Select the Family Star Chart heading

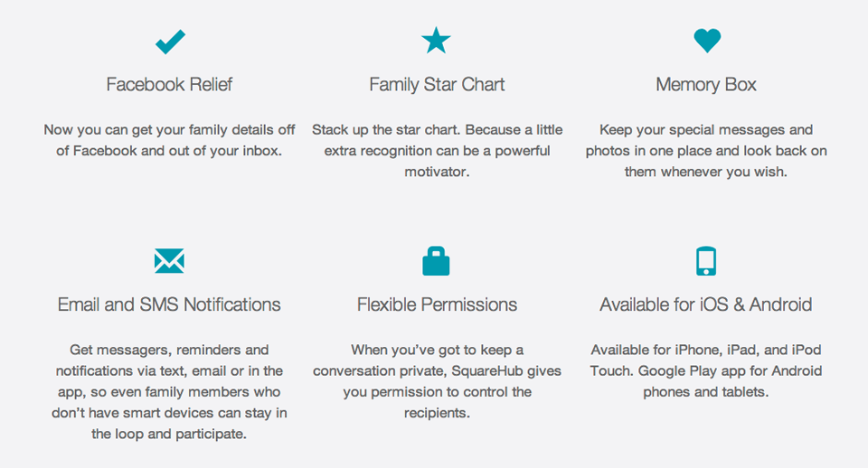[x=437, y=85]
